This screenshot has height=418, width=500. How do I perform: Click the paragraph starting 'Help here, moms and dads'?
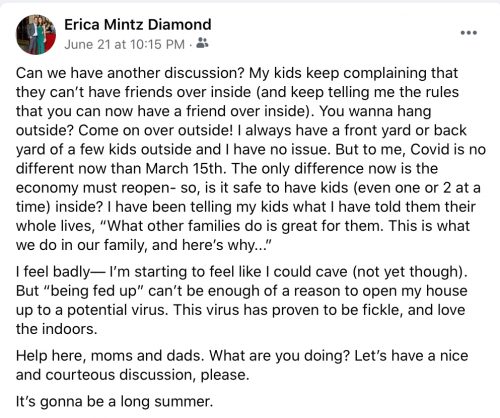pyautogui.click(x=242, y=365)
